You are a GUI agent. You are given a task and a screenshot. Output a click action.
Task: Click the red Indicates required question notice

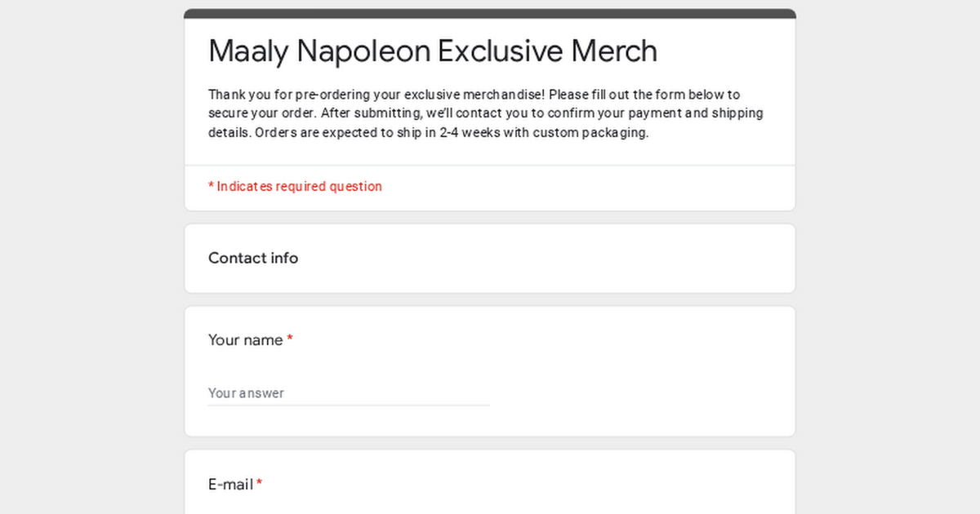click(x=295, y=186)
